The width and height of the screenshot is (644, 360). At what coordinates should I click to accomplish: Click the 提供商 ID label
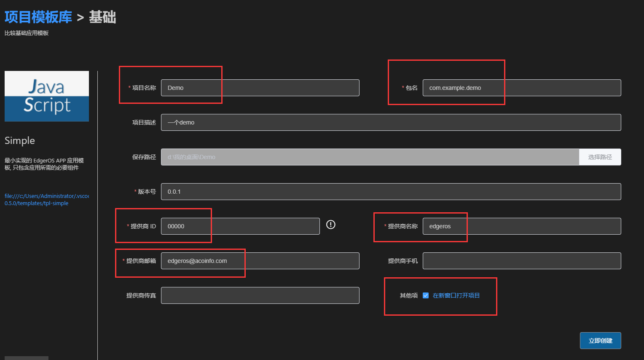point(143,226)
